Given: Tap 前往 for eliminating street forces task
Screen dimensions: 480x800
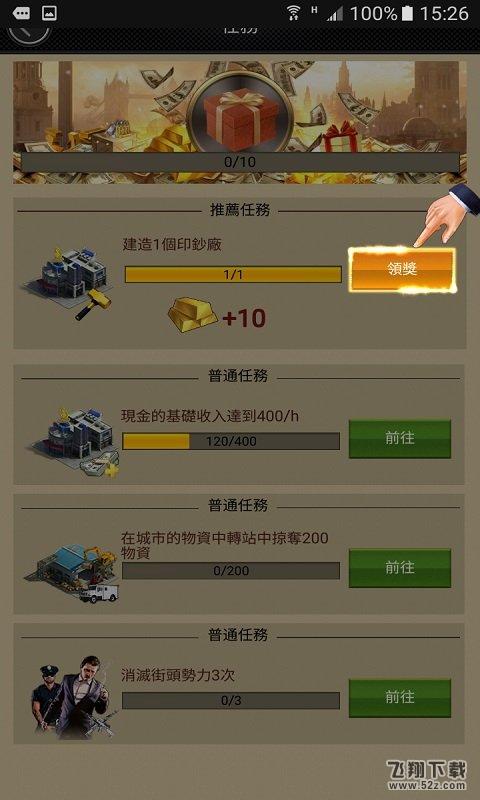Looking at the screenshot, I should point(400,697).
